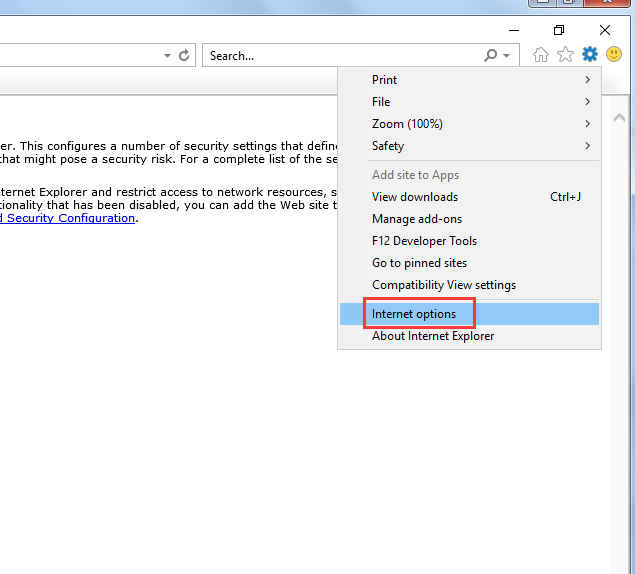This screenshot has height=574, width=635.
Task: Open Favorites star icon
Action: click(565, 54)
